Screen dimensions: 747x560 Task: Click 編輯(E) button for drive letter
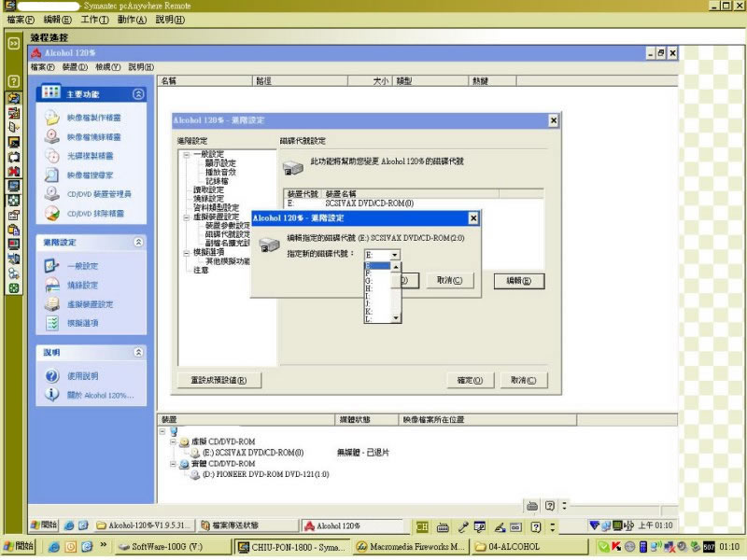(x=519, y=281)
